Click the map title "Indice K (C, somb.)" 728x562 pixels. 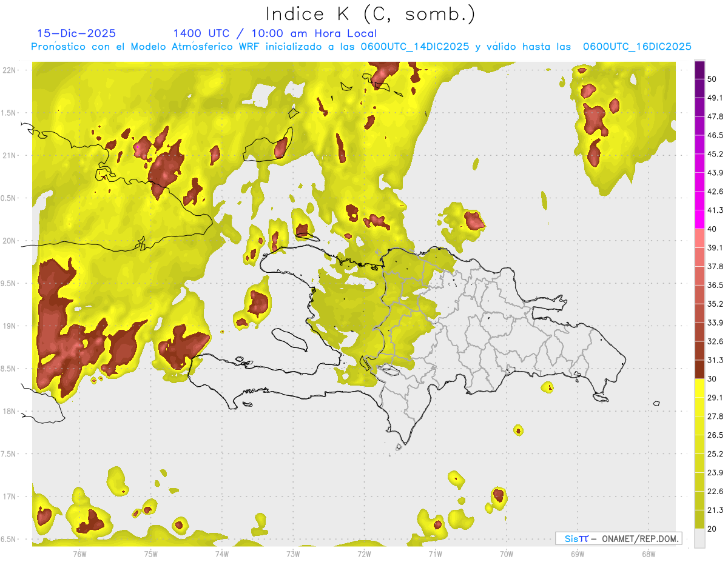371,14
